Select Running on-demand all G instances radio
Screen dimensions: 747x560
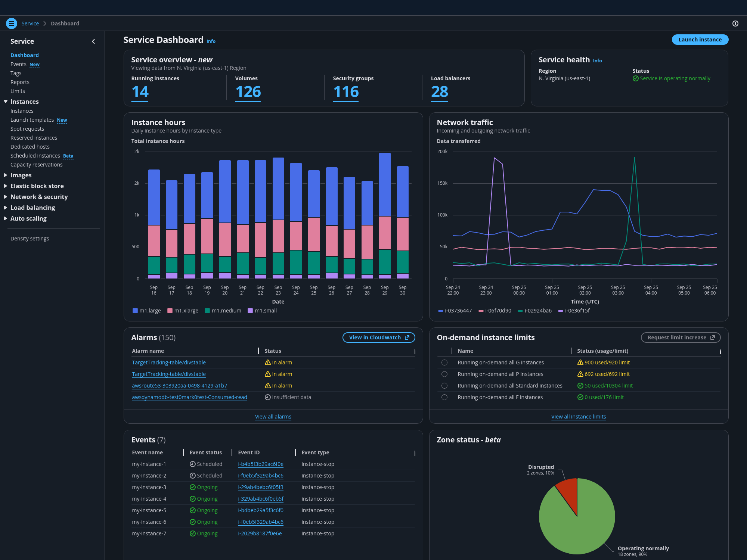pos(444,363)
